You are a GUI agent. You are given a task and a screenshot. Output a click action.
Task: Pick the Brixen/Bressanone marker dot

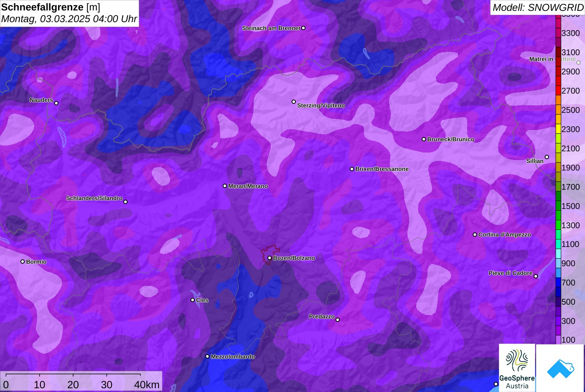click(x=352, y=169)
